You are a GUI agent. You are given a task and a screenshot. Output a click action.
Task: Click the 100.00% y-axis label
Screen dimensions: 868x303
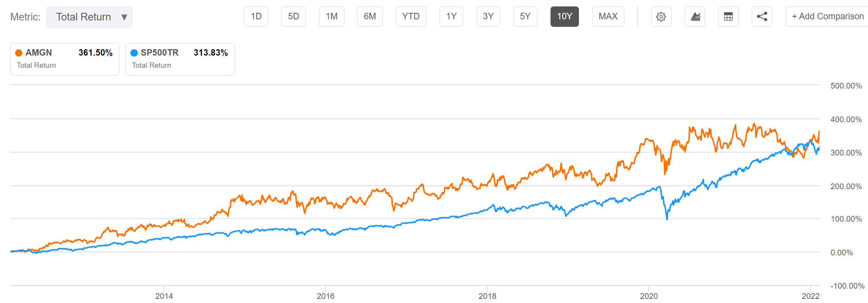tap(846, 219)
